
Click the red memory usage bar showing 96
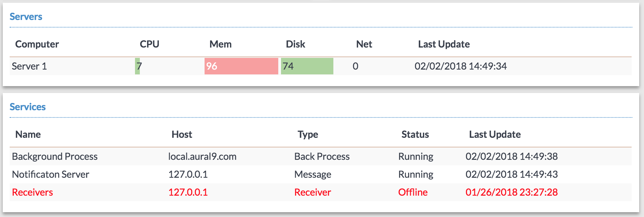(x=241, y=66)
